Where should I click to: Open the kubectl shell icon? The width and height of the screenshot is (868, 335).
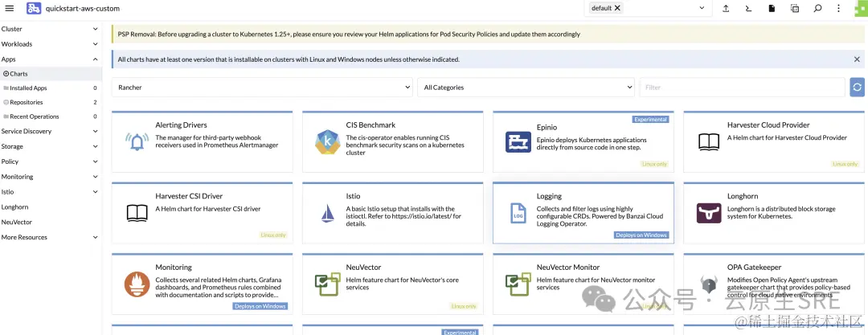(x=748, y=8)
